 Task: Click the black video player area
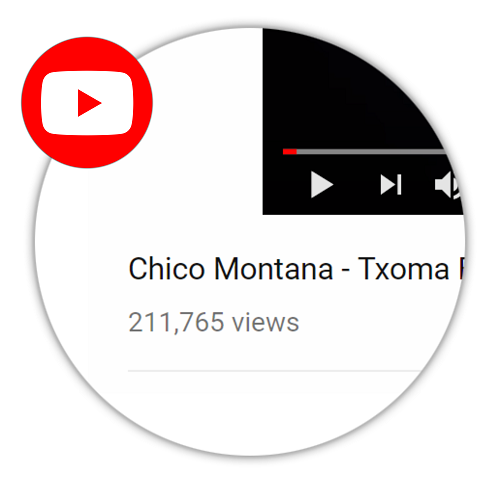coord(353,90)
